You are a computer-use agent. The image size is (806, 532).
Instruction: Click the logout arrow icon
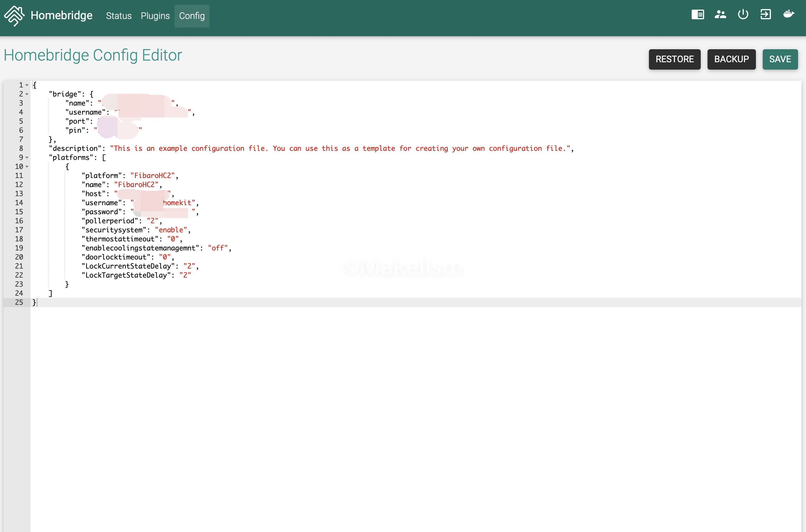pyautogui.click(x=766, y=15)
